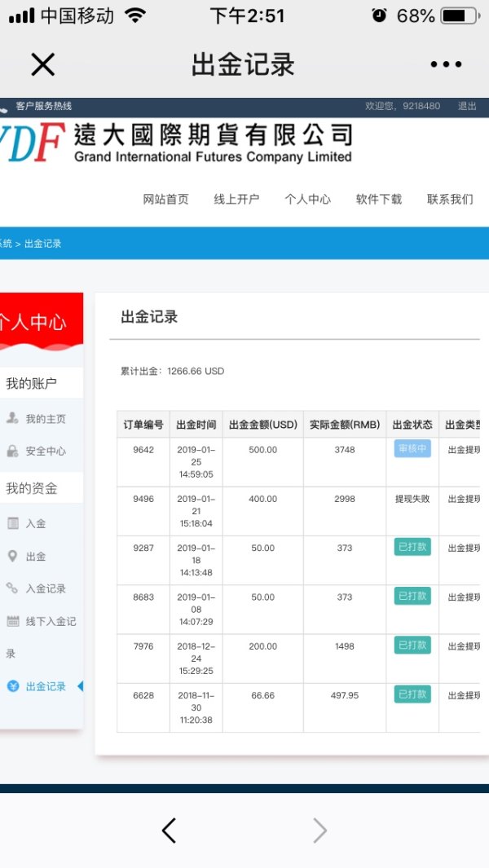The image size is (489, 868).
Task: Go to 个人中心 in the top navigation
Action: coord(307,199)
